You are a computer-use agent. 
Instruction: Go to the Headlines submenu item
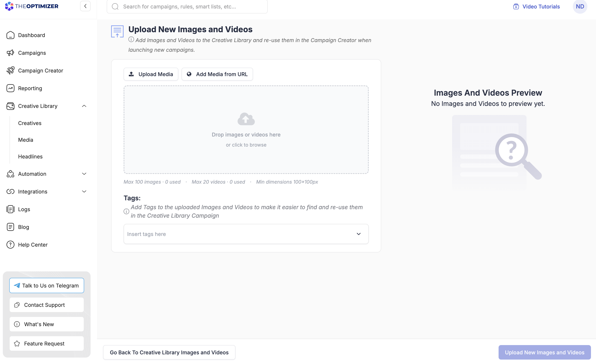[x=30, y=156]
